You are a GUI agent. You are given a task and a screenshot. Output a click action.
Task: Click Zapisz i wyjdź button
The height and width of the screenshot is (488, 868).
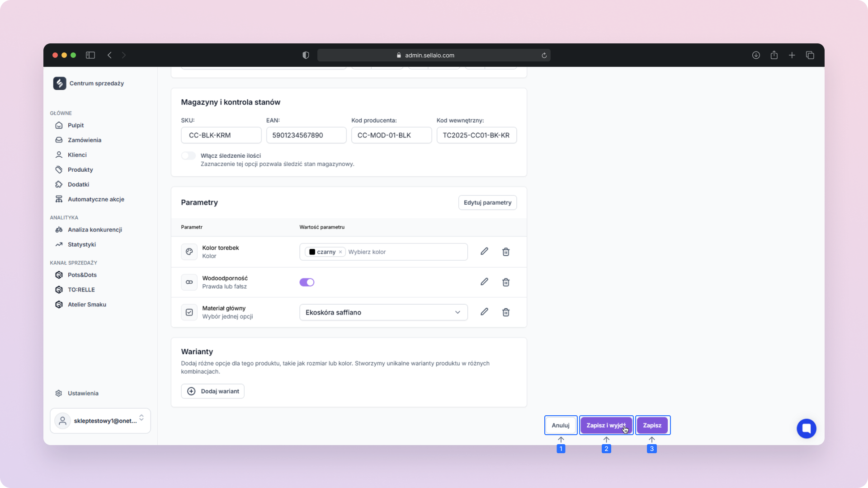coord(606,425)
